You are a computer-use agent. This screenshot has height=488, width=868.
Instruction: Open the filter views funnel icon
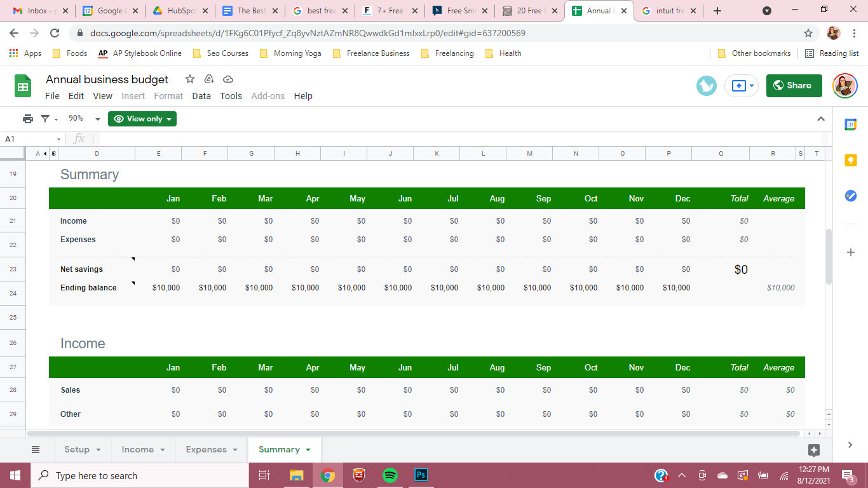(45, 119)
